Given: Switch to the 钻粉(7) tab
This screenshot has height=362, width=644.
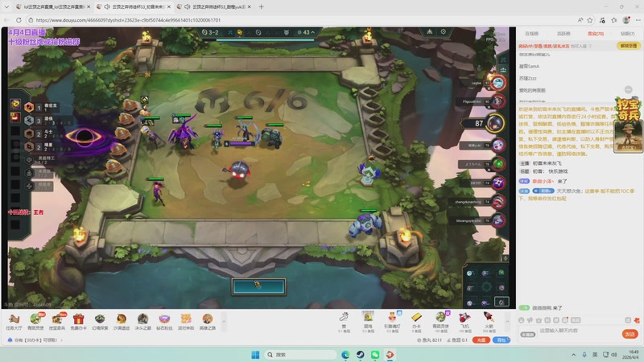Looking at the screenshot, I should click(627, 34).
